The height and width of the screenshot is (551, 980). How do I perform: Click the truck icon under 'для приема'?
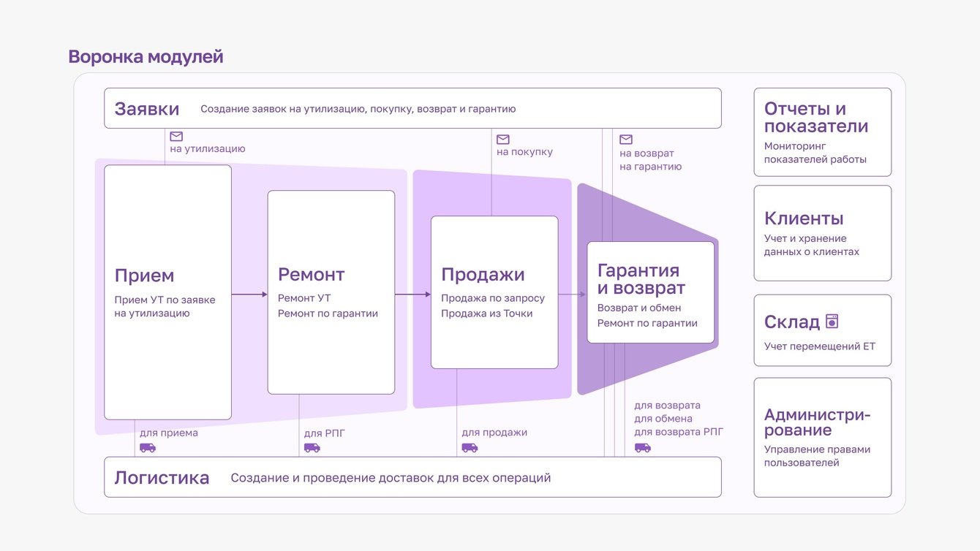pos(148,448)
